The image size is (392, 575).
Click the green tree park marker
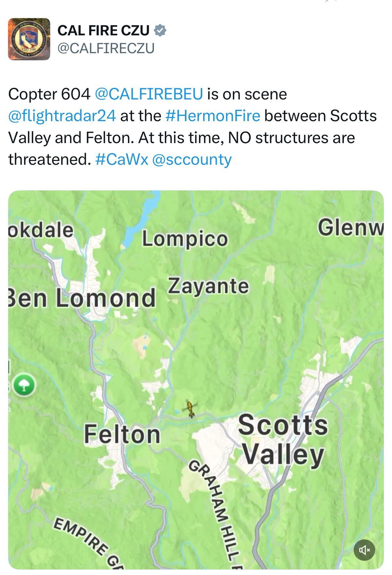point(24,385)
